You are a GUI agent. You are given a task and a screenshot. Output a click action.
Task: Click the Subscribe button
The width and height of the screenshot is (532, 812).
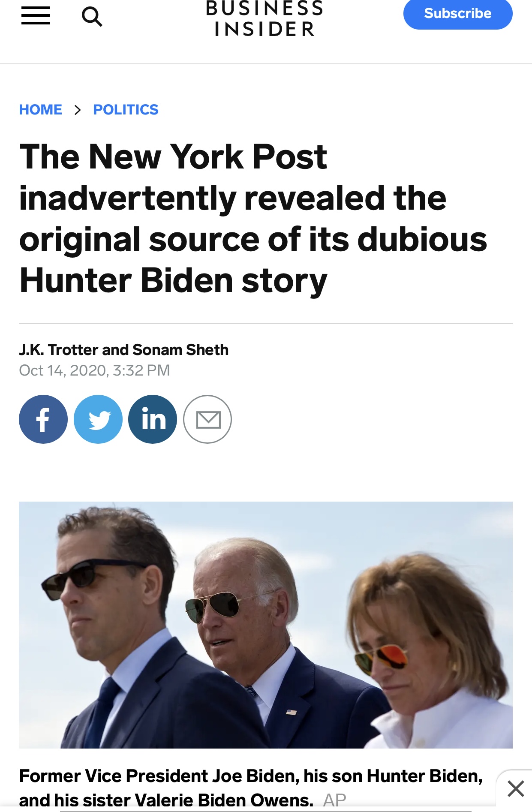point(458,14)
